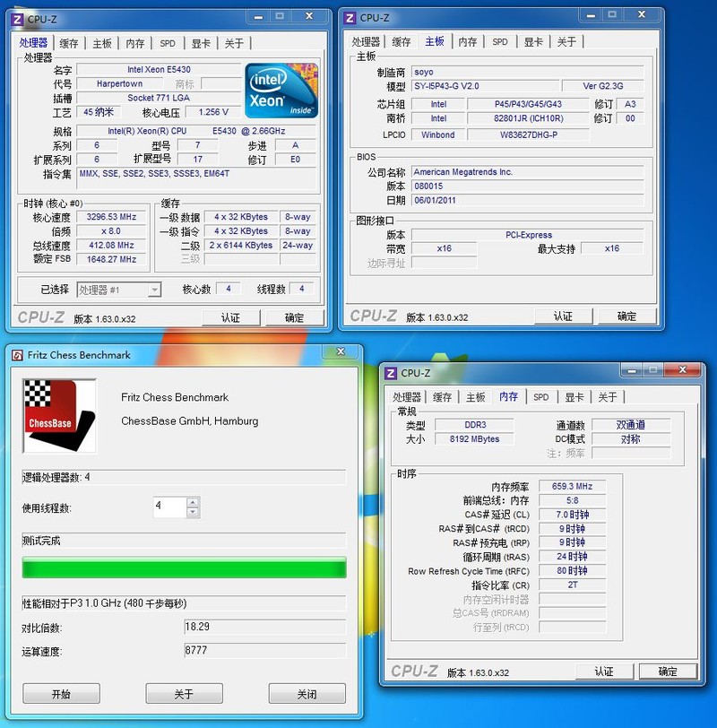The width and height of the screenshot is (717, 728).
Task: Click the core speed value 3296.53 MHz
Action: (x=111, y=217)
